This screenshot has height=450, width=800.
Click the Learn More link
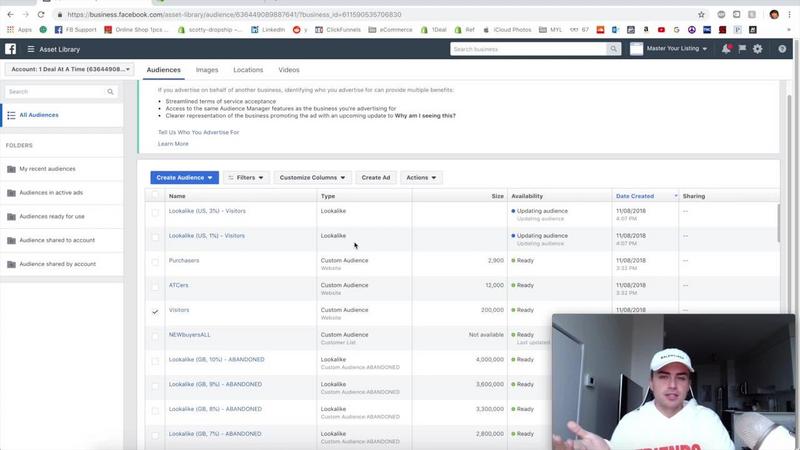tap(173, 144)
